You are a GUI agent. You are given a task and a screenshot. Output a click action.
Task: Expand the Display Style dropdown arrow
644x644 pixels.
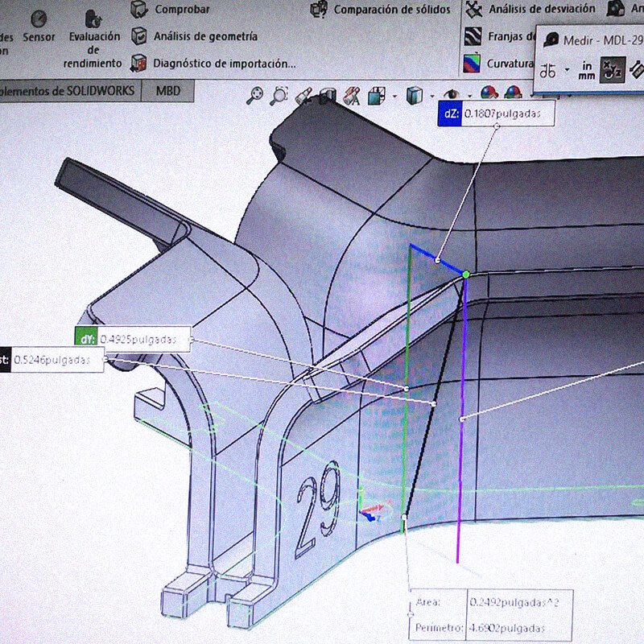pos(432,97)
